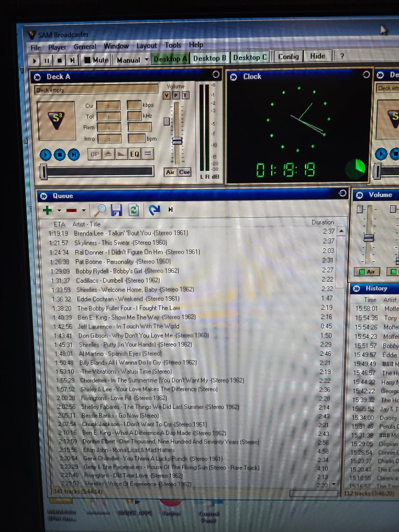
Task: Click the blue curved arrow icon in Queue
Action: (154, 210)
